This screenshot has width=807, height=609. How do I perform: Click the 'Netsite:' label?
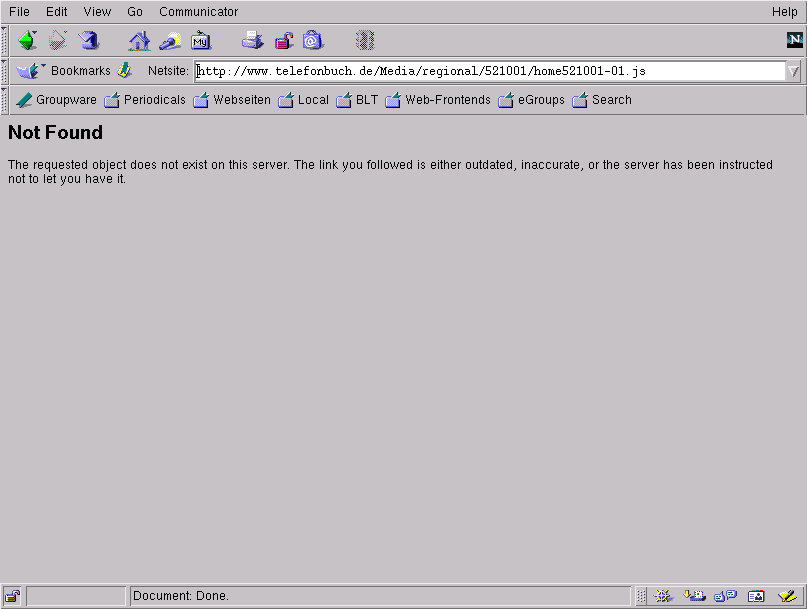click(x=168, y=71)
